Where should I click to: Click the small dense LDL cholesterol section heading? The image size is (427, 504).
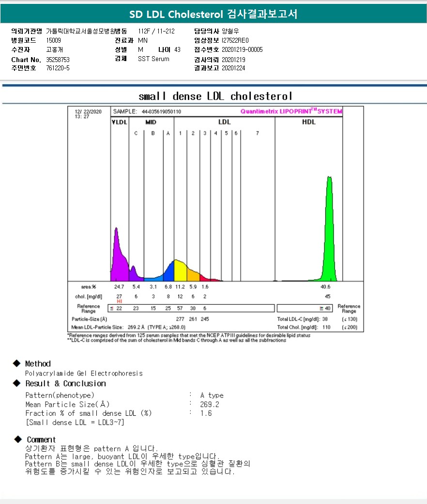215,96
